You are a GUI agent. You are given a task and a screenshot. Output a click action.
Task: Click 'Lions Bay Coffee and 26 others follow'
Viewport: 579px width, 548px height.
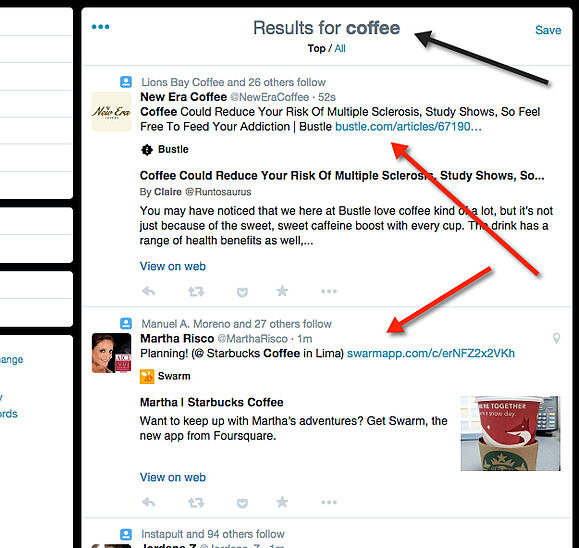234,82
